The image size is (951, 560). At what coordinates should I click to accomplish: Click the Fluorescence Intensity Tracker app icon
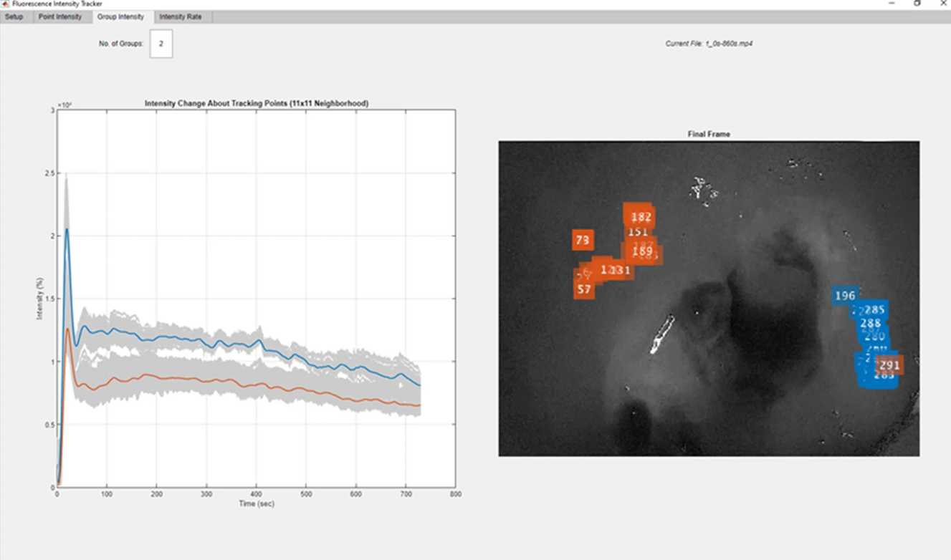(5, 4)
